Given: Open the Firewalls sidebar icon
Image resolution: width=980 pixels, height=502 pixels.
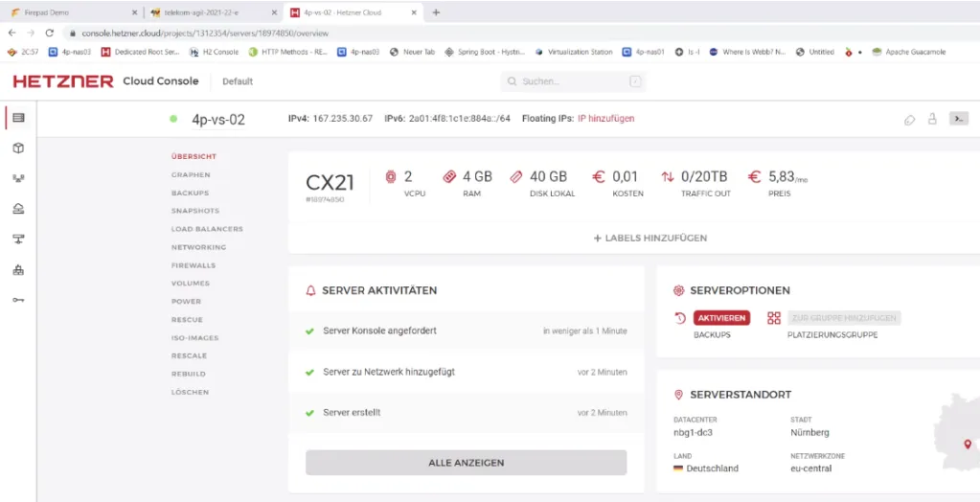Looking at the screenshot, I should pos(19,270).
